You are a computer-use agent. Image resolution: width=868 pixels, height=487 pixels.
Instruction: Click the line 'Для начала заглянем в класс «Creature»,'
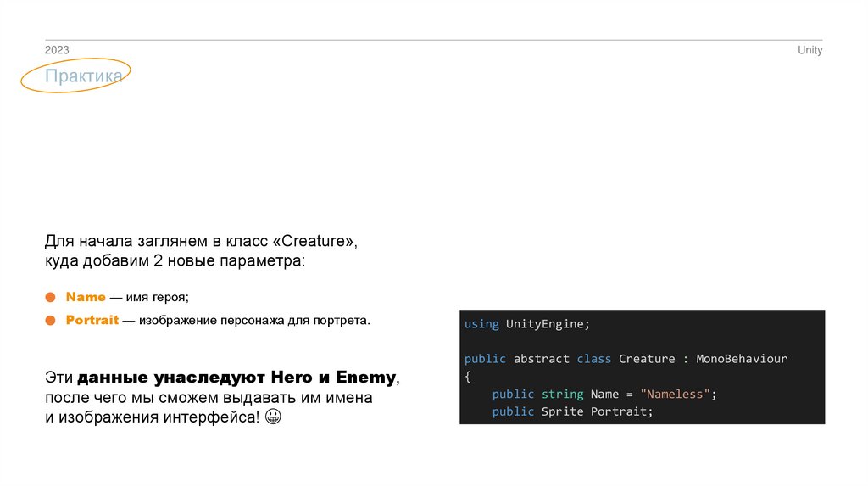coord(202,241)
